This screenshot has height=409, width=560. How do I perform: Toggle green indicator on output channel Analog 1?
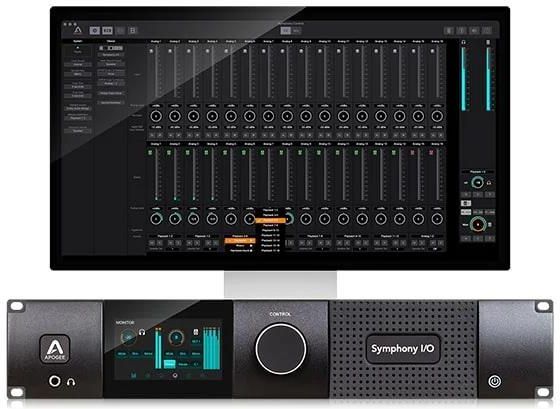pyautogui.click(x=150, y=153)
